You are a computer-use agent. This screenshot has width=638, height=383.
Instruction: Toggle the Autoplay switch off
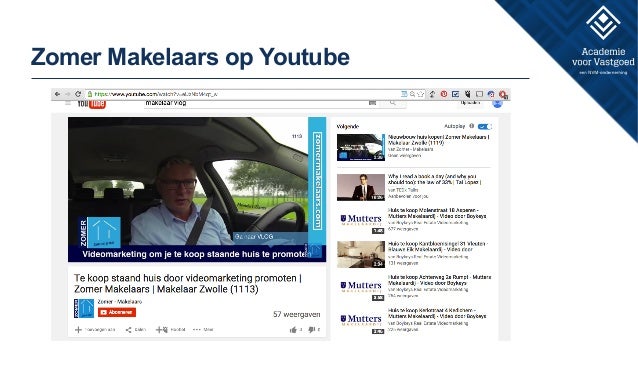coord(484,127)
